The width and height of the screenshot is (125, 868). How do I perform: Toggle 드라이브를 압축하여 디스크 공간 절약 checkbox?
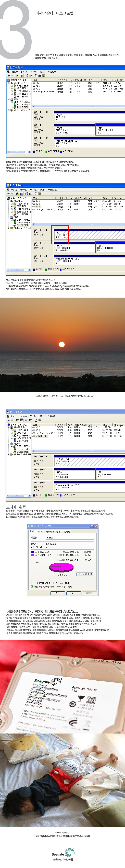click(32, 583)
